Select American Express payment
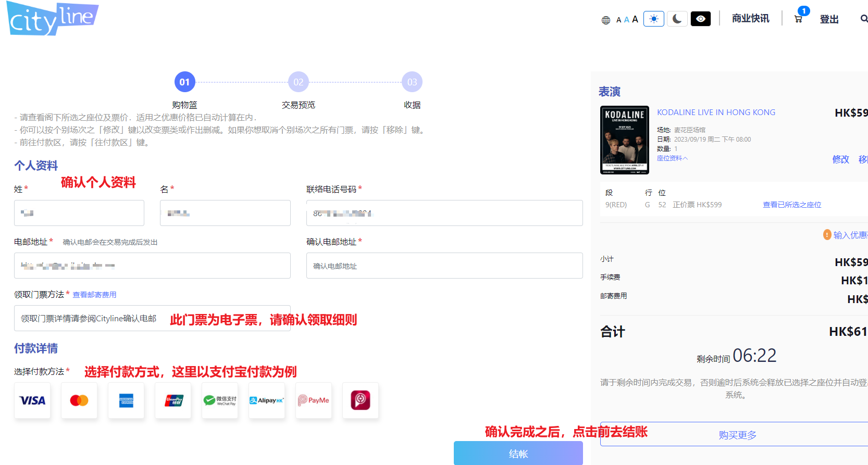The height and width of the screenshot is (465, 868). tap(126, 400)
